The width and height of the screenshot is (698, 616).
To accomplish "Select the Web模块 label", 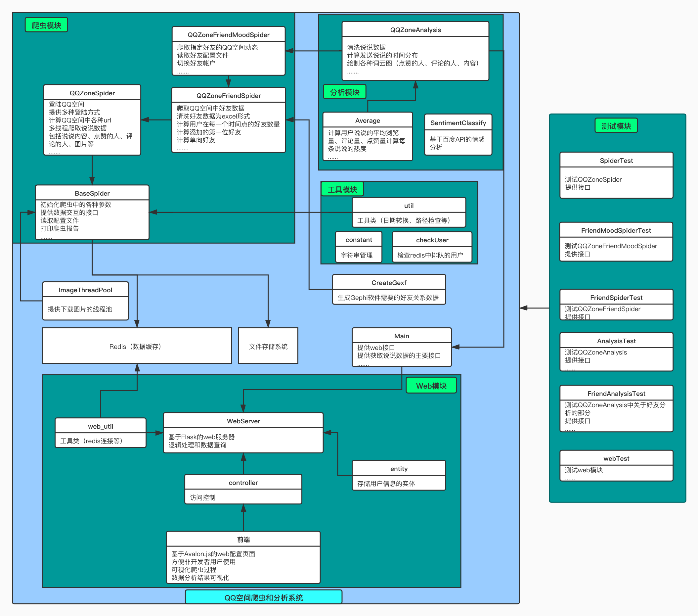I will pos(431,386).
